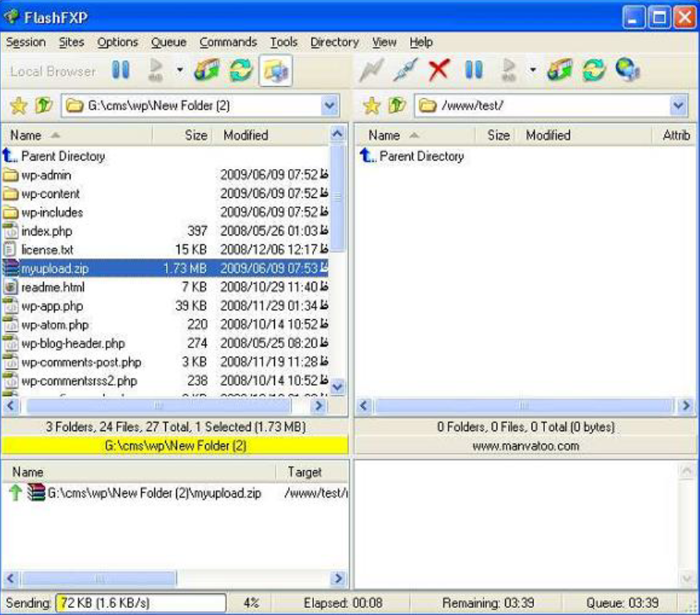This screenshot has height=615, width=700.
Task: Open the remote play dropdown arrow
Action: [x=532, y=70]
